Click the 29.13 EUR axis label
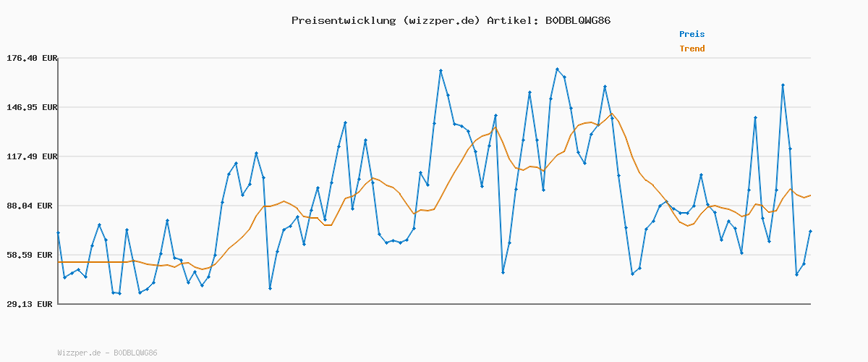This screenshot has width=868, height=362. [x=33, y=304]
